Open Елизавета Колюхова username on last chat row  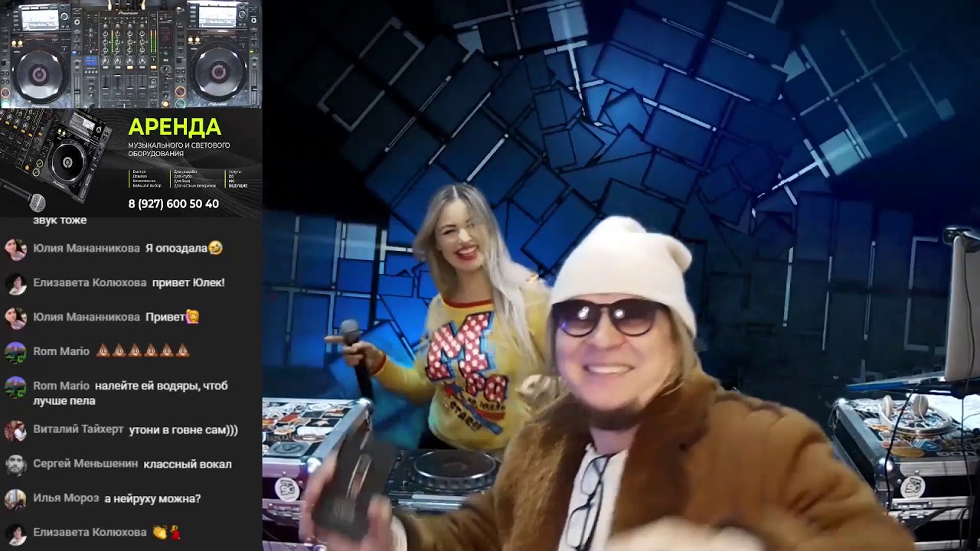pyautogui.click(x=90, y=532)
